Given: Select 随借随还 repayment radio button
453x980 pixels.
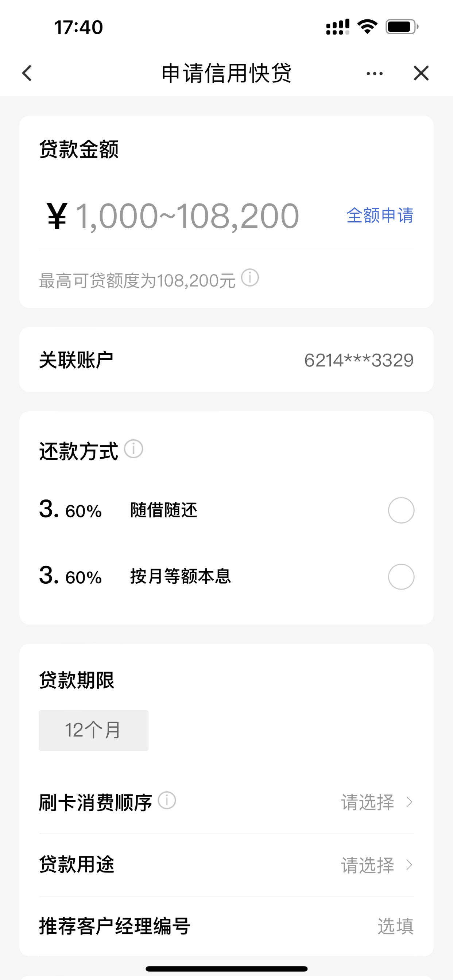Looking at the screenshot, I should pyautogui.click(x=401, y=510).
